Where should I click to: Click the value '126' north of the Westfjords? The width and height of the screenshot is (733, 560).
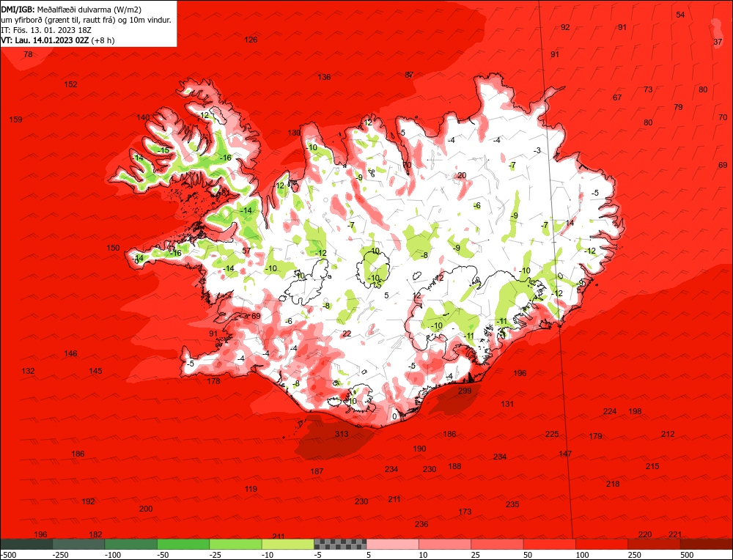click(251, 40)
